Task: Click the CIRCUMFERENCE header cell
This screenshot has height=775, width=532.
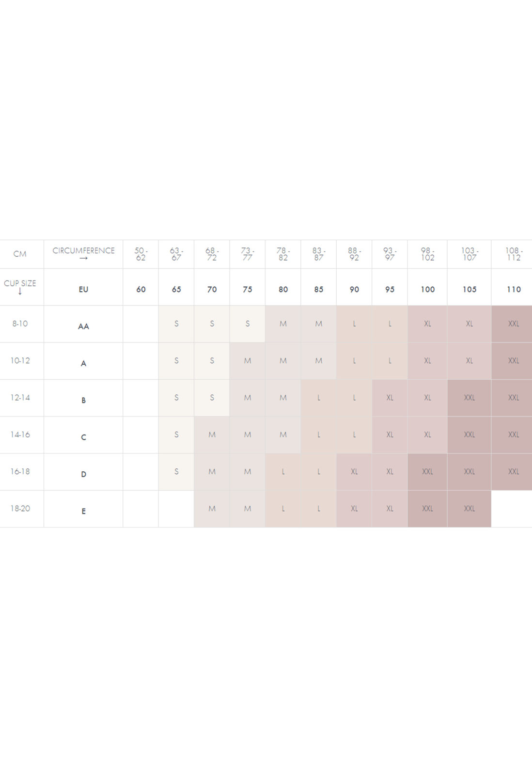Action: pos(83,253)
